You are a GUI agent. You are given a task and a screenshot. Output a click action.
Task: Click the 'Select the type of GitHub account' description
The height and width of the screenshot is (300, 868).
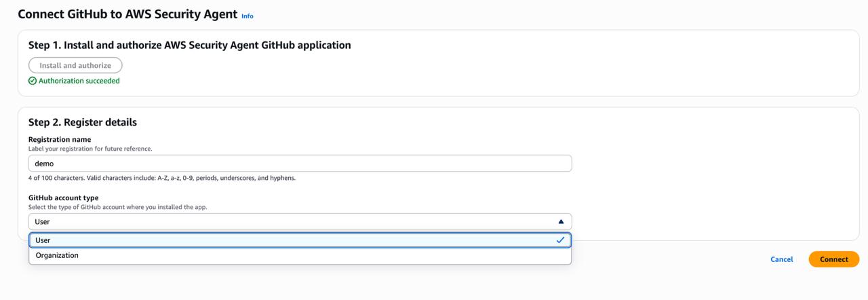point(117,207)
